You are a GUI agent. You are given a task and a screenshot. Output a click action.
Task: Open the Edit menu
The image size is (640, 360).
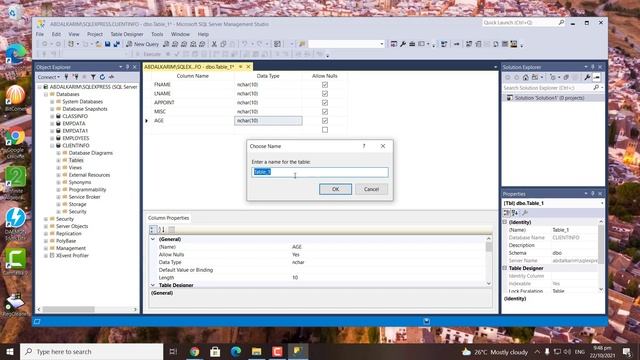[x=56, y=34]
